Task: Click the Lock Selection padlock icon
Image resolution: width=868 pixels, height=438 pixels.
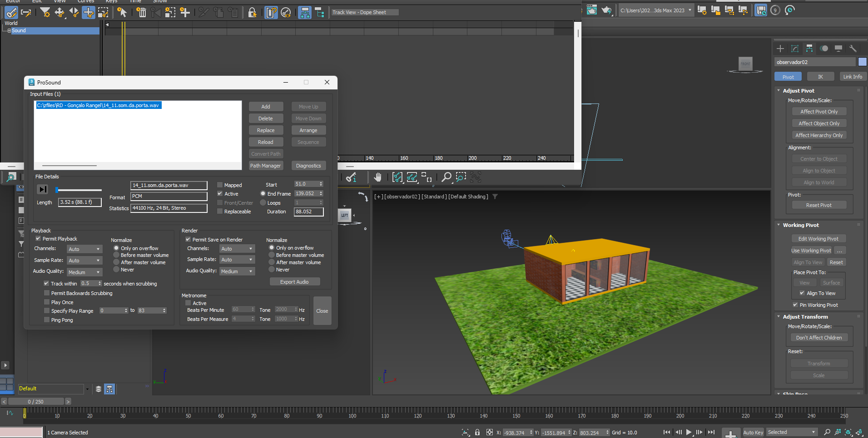Action: (x=252, y=12)
